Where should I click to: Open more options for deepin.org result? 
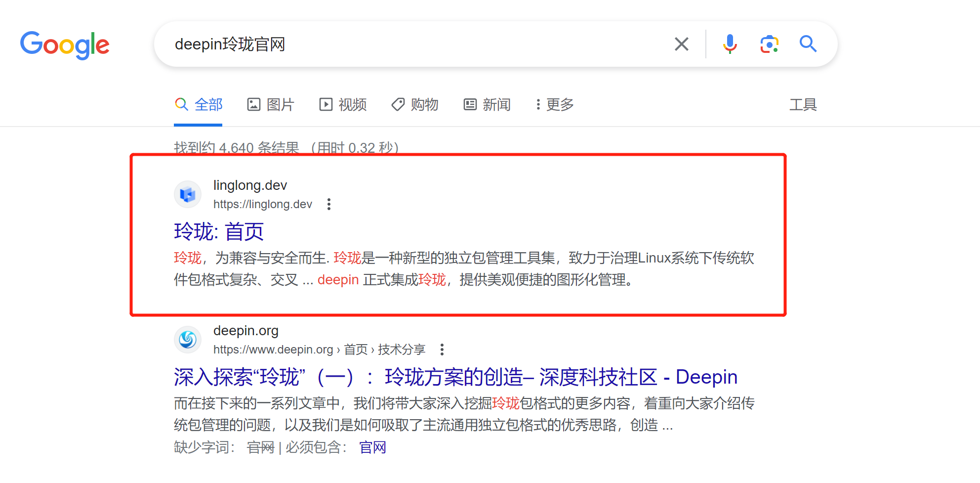pos(442,350)
